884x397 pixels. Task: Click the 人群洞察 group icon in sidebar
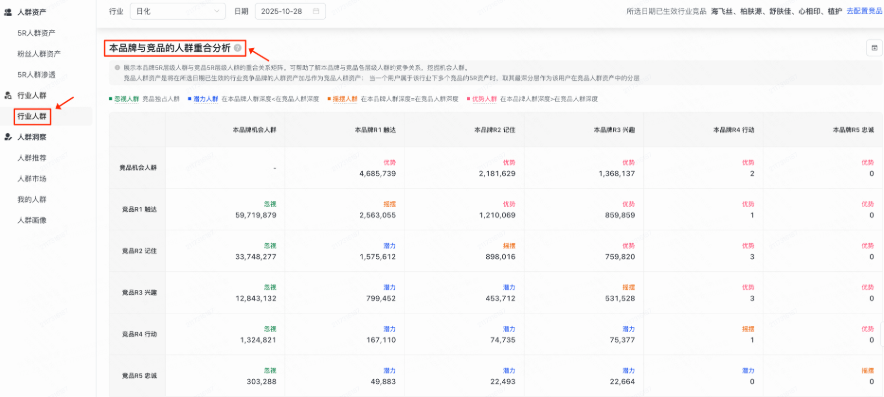pyautogui.click(x=8, y=136)
